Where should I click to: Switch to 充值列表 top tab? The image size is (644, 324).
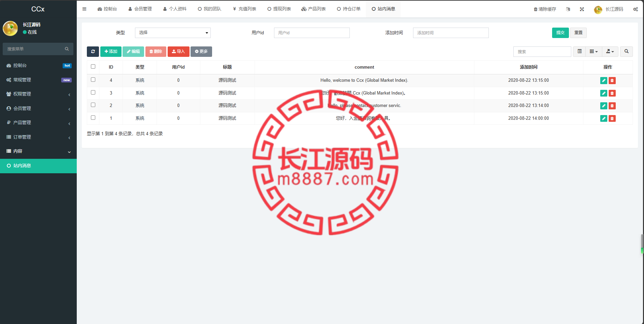[244, 9]
